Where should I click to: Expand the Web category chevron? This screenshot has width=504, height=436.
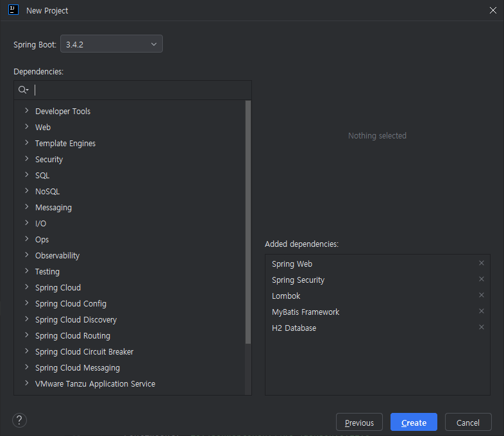tap(27, 127)
